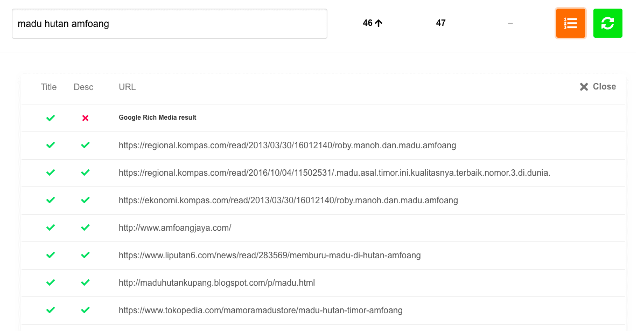Open the liputan6.com memburu madu link

(x=269, y=255)
